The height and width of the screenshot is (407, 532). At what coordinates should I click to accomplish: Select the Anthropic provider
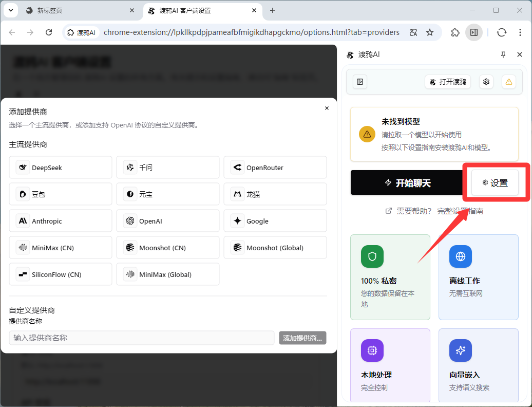pyautogui.click(x=61, y=221)
